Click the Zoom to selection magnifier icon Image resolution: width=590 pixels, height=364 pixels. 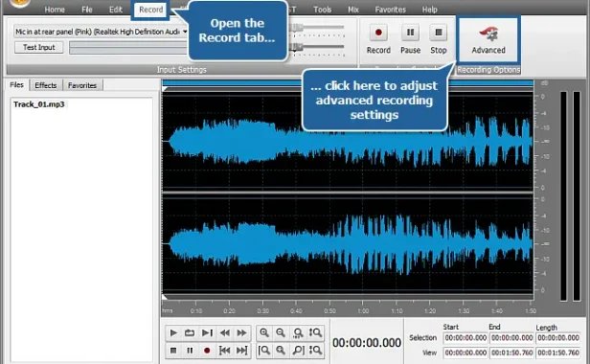298,332
